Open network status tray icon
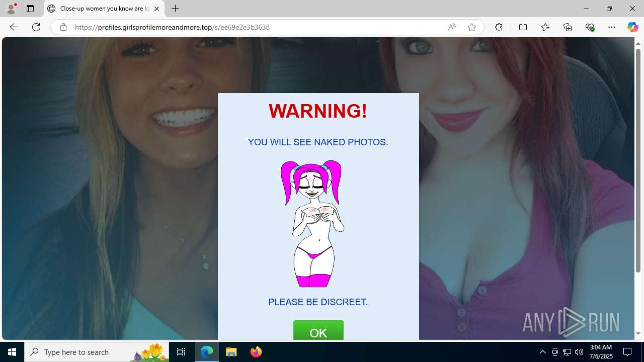Viewport: 644px width, 362px height. (x=567, y=352)
